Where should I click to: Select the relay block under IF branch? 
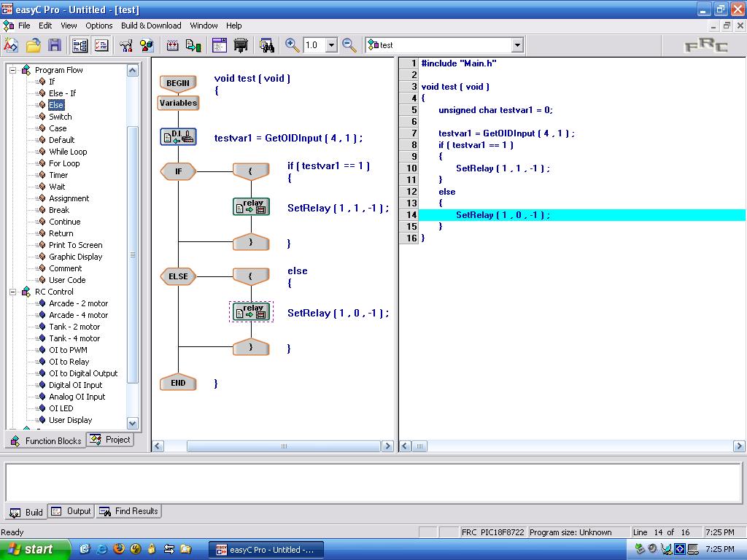click(x=251, y=206)
